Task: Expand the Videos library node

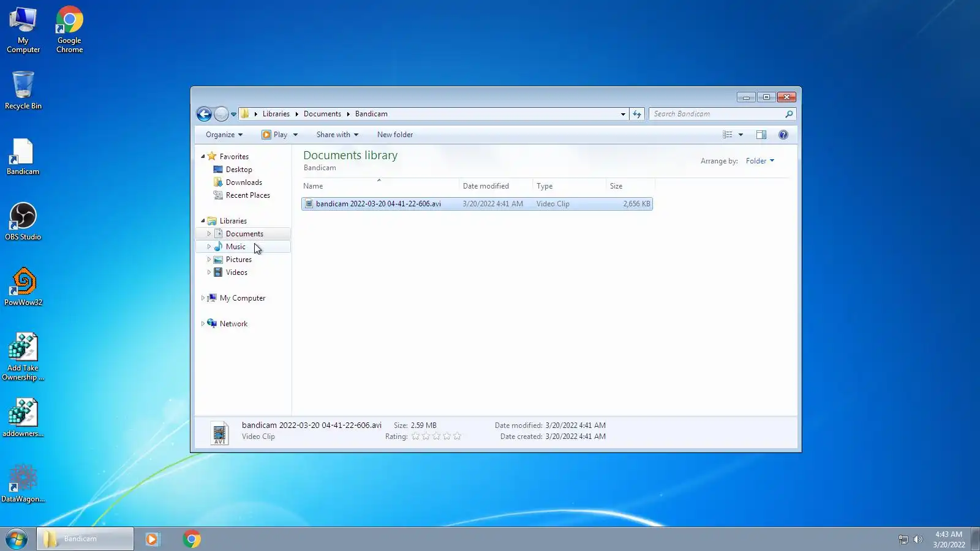Action: [209, 272]
